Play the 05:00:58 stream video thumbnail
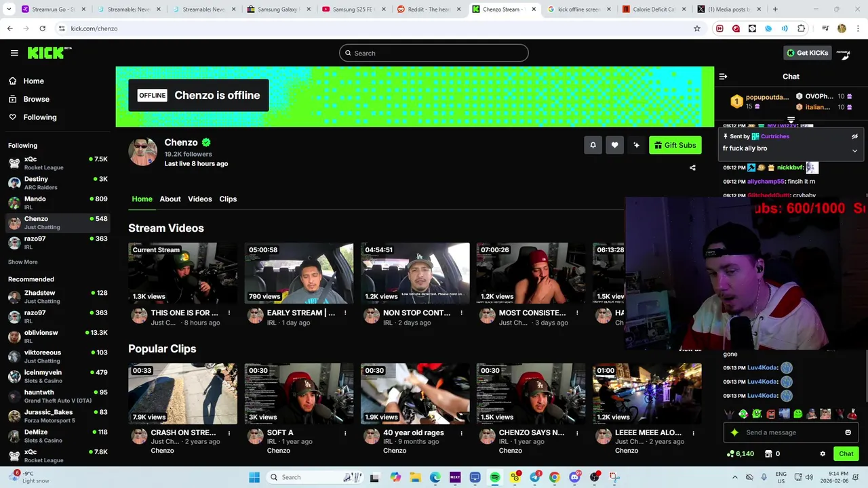The image size is (868, 488). (299, 273)
